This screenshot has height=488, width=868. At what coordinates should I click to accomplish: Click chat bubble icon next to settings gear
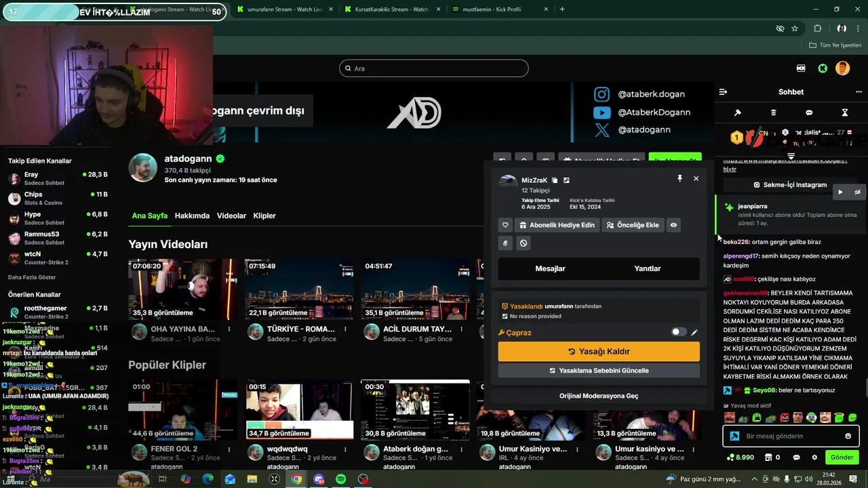click(x=797, y=457)
